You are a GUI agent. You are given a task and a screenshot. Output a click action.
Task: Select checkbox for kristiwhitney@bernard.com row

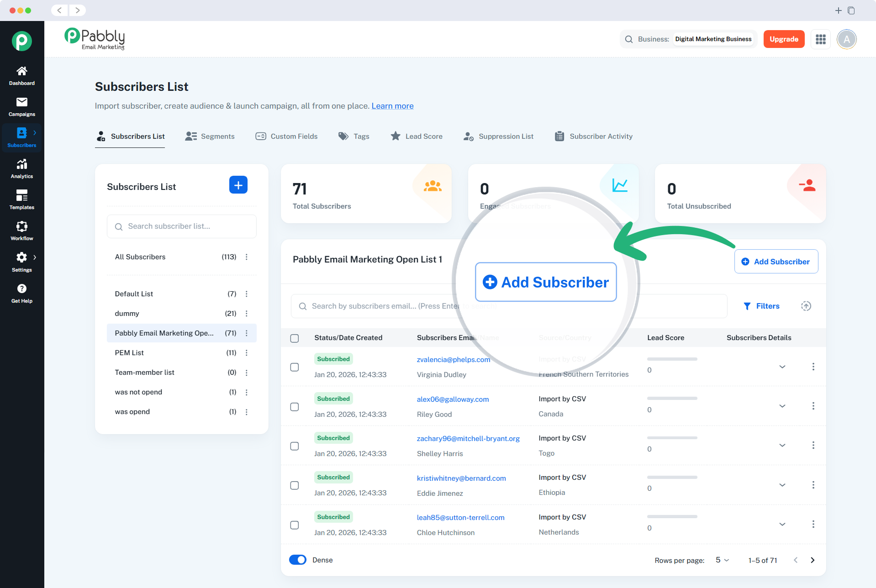click(x=295, y=485)
